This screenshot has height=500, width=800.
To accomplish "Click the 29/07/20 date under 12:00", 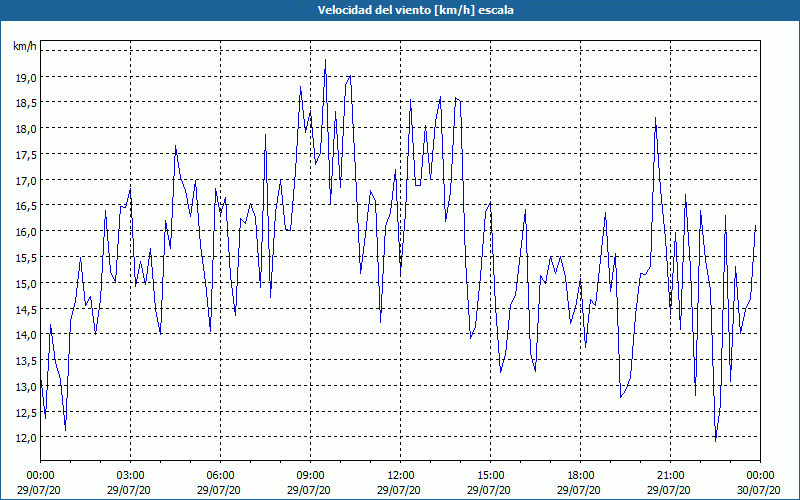I will click(399, 490).
